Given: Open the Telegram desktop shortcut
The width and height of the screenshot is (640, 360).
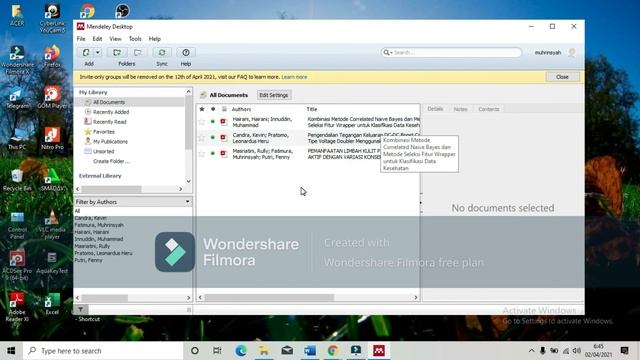Looking at the screenshot, I should point(17,97).
